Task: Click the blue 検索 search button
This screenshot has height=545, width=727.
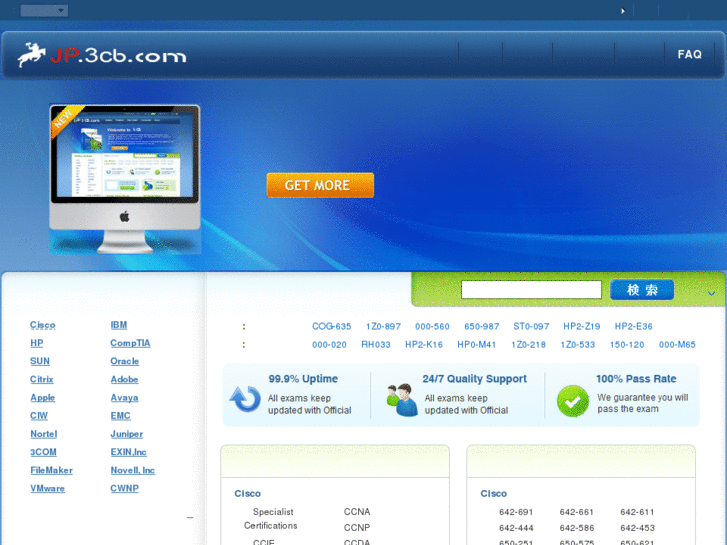Action: (x=642, y=290)
